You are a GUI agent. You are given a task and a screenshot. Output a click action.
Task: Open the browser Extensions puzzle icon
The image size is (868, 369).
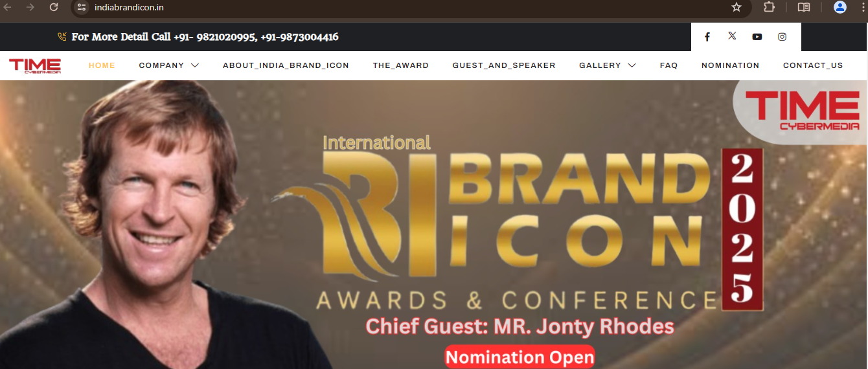[769, 7]
